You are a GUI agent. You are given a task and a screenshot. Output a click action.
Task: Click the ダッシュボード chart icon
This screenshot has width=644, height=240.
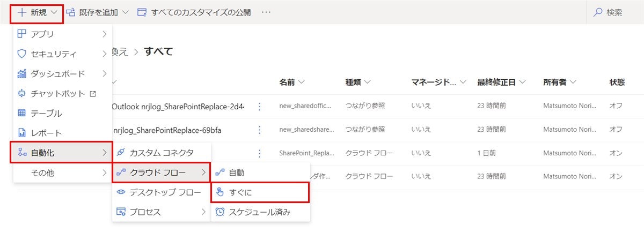(22, 73)
